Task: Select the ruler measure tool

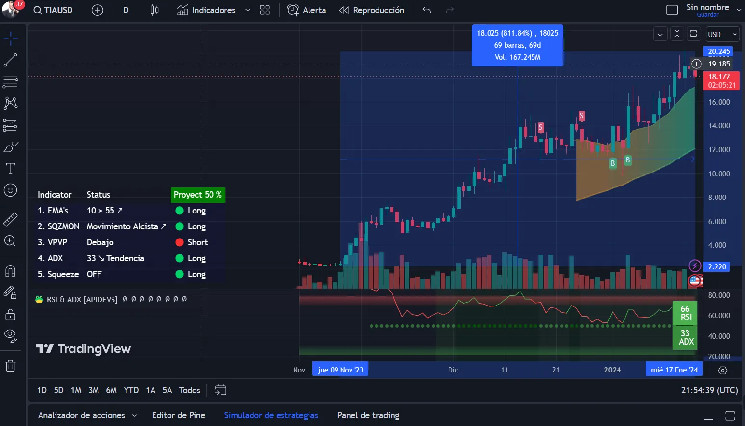Action: click(10, 219)
